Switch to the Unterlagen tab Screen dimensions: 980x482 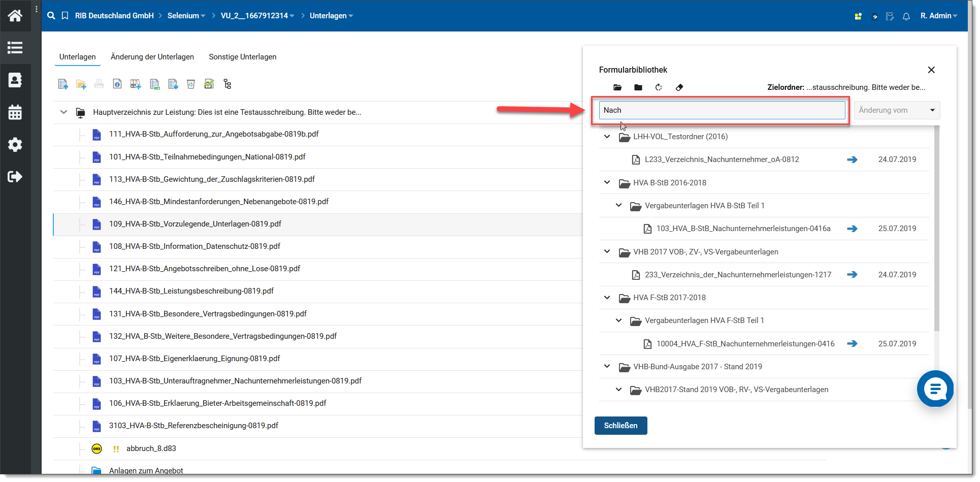[x=78, y=57]
